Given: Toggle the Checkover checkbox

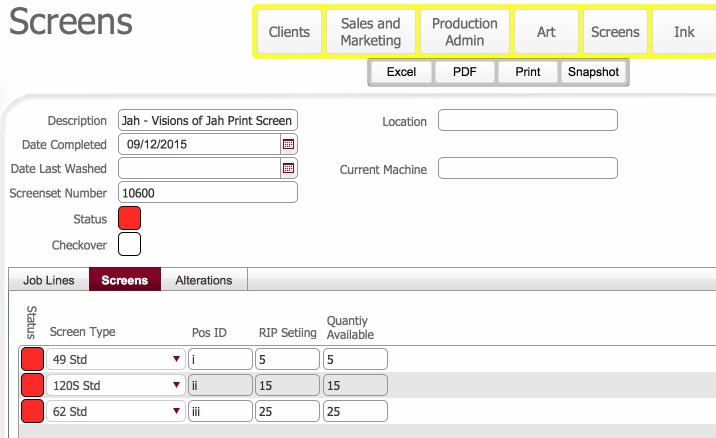Looking at the screenshot, I should pyautogui.click(x=129, y=243).
